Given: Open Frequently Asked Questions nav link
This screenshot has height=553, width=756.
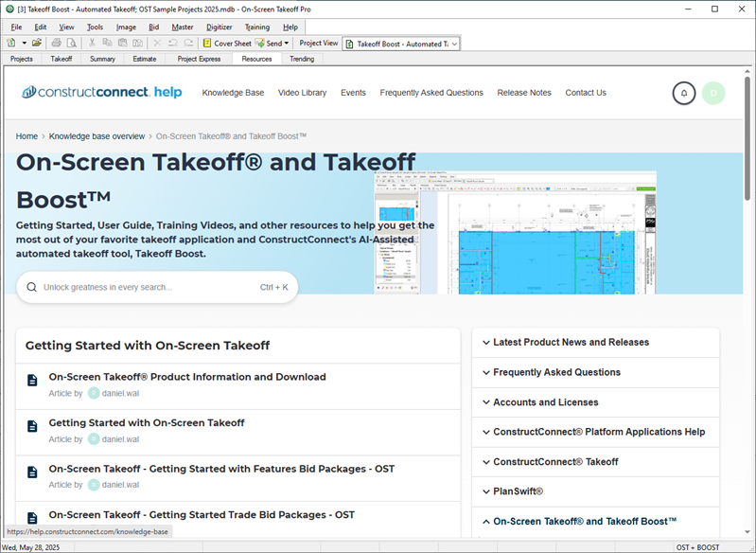Looking at the screenshot, I should coord(431,93).
